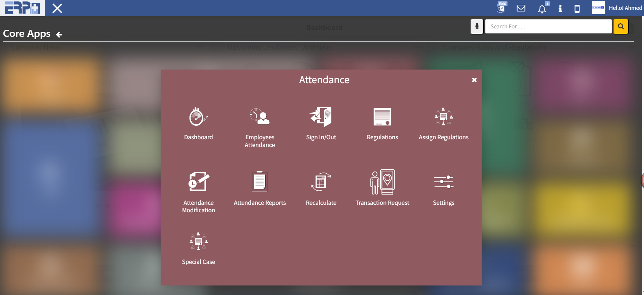644x295 pixels.
Task: Open Employees Attendance module
Action: click(259, 117)
